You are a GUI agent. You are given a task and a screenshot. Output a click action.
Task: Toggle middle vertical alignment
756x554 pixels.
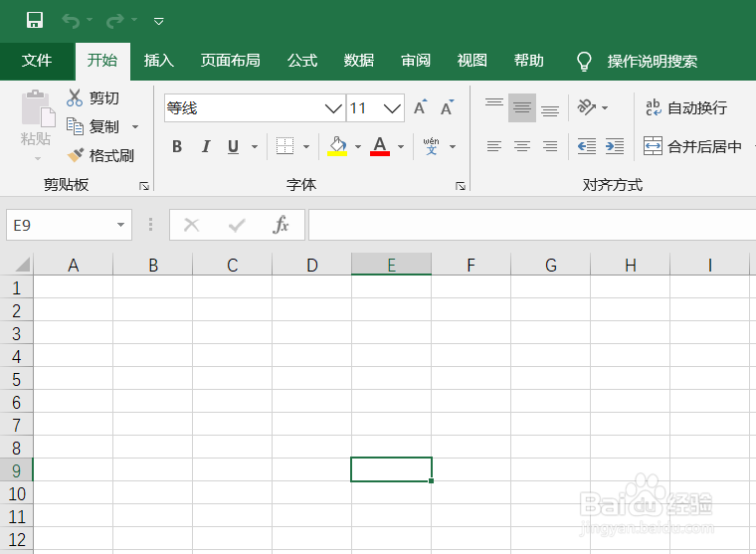[522, 107]
